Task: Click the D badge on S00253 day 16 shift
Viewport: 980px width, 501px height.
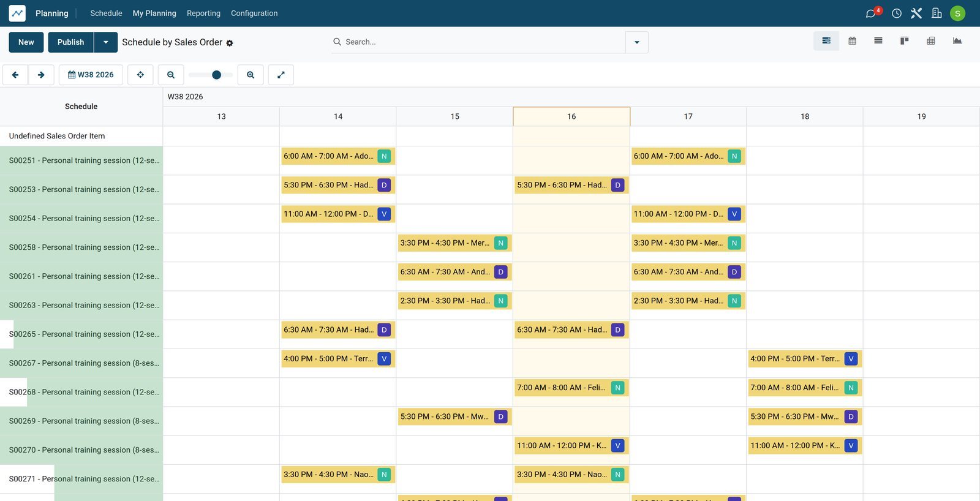Action: pos(618,185)
